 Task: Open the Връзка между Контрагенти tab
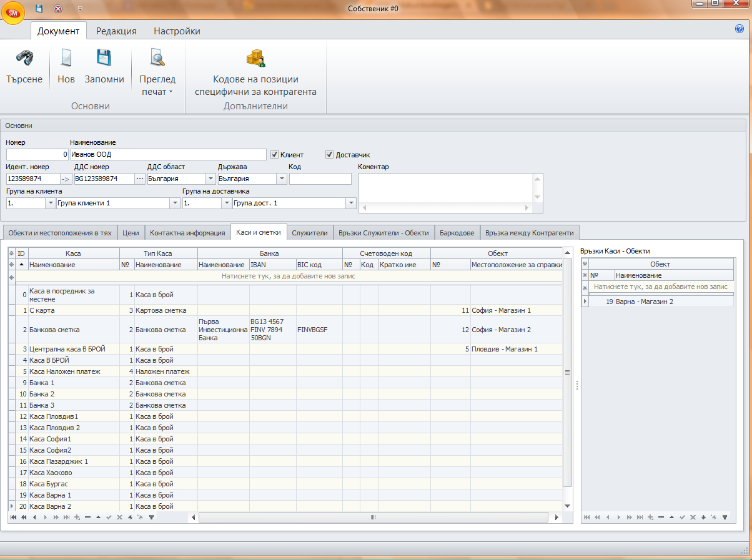530,233
